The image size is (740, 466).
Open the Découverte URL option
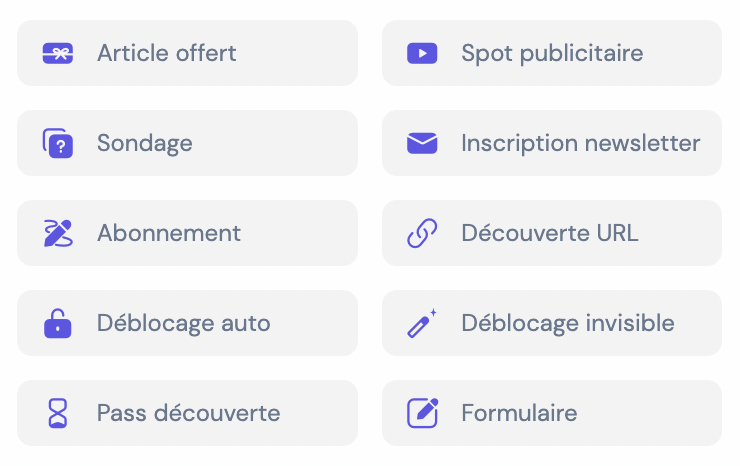click(x=552, y=233)
